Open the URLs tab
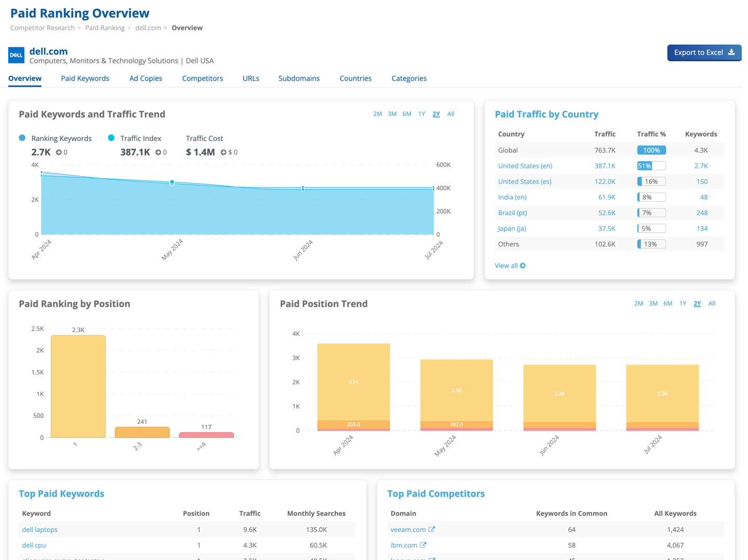Screen dimensions: 748x560 coord(251,78)
